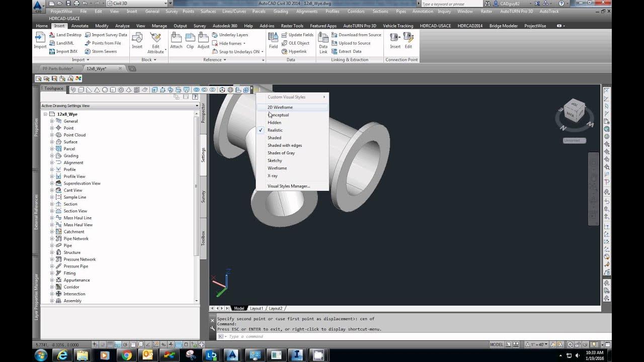
Task: Select the Box solid tool
Action: [x=81, y=90]
